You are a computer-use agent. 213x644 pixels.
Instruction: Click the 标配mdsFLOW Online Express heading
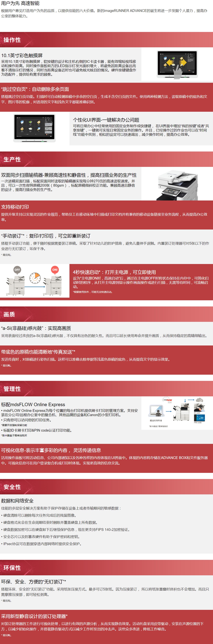pyautogui.click(x=33, y=405)
